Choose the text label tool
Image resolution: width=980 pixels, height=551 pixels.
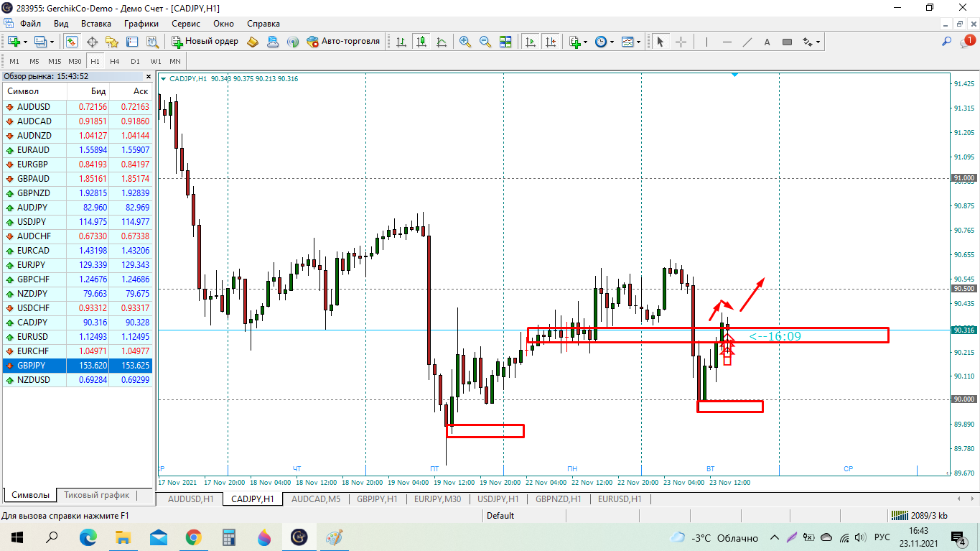point(767,42)
